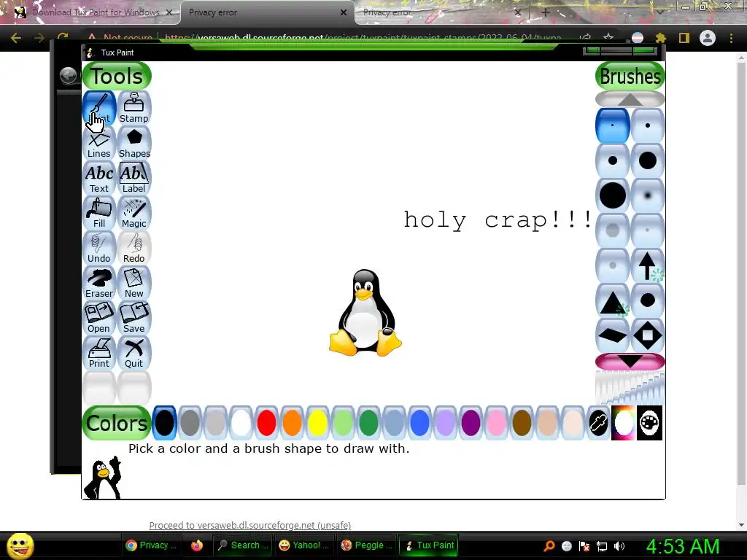Pick the black color swatch

point(164,423)
